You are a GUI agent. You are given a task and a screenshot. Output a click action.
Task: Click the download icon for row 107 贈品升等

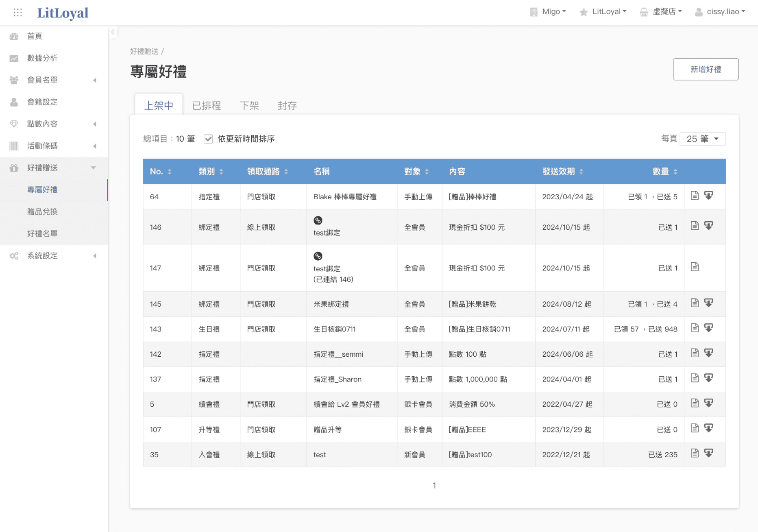(709, 428)
